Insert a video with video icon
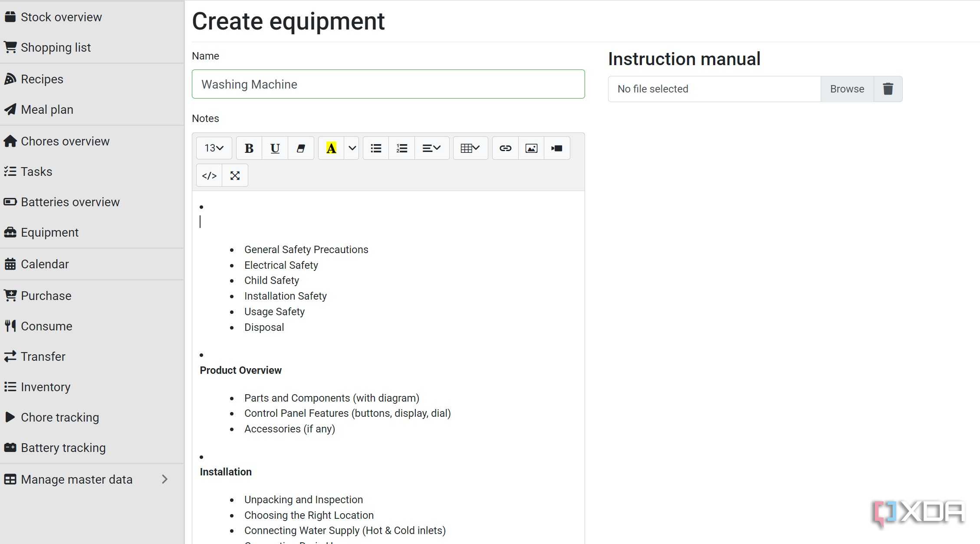Image resolution: width=980 pixels, height=544 pixels. coord(557,148)
